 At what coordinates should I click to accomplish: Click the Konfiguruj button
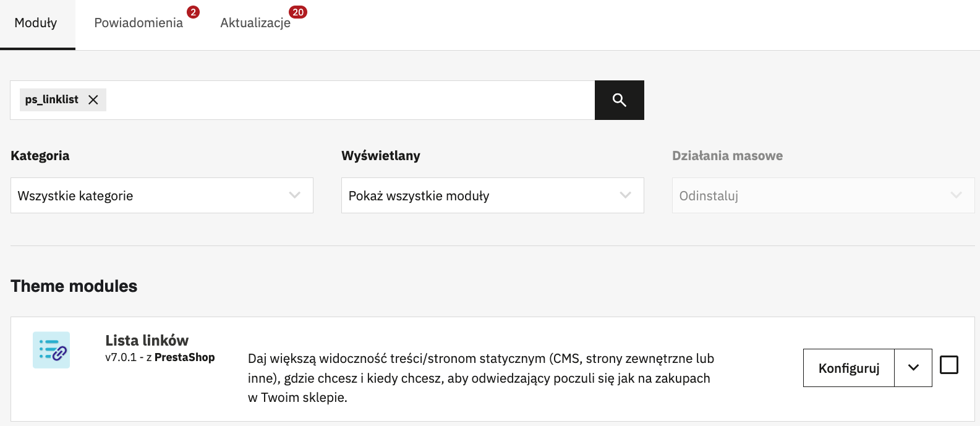tap(849, 368)
